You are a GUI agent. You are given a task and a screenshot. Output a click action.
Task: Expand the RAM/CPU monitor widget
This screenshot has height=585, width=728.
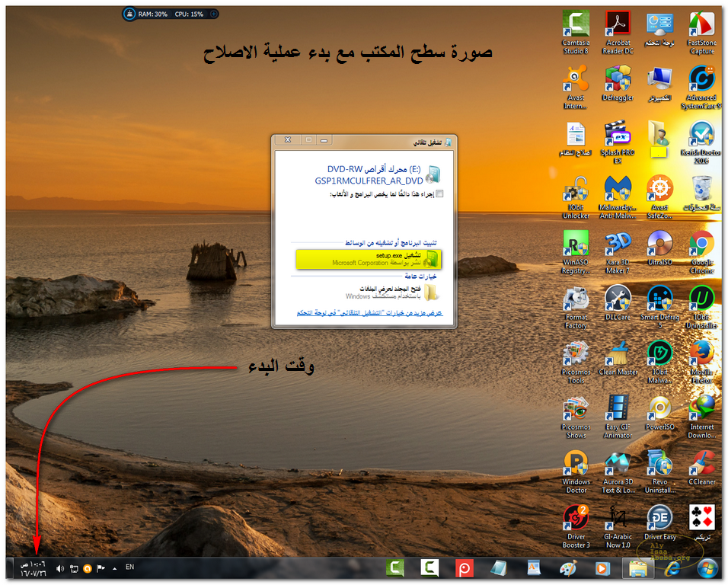pyautogui.click(x=214, y=14)
